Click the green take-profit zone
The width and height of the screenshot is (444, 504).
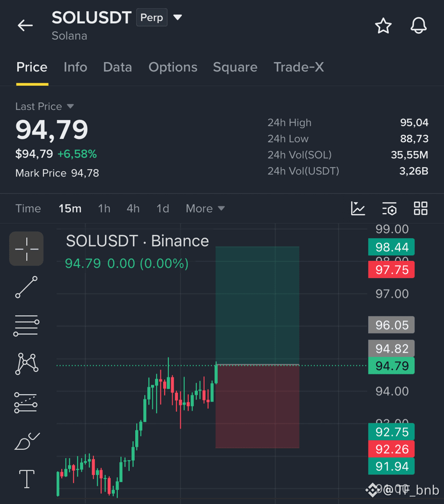tap(257, 305)
